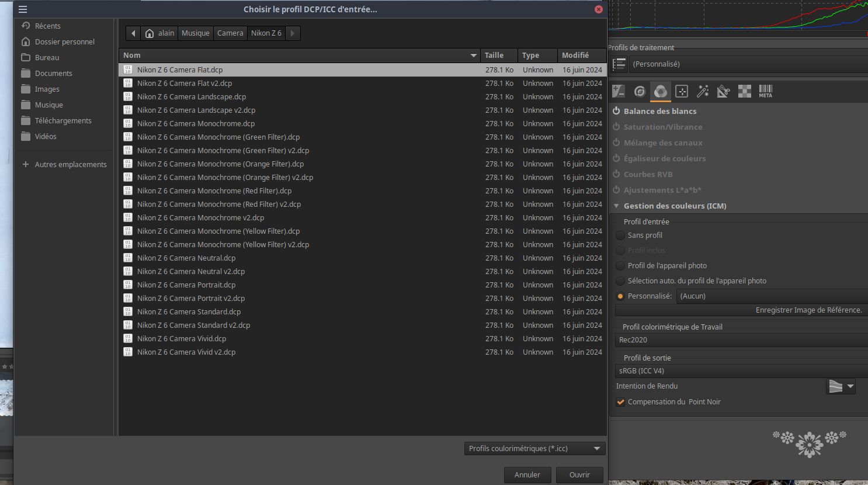Click the processing profile fill-mode icon
The image size is (868, 485).
pyautogui.click(x=619, y=64)
